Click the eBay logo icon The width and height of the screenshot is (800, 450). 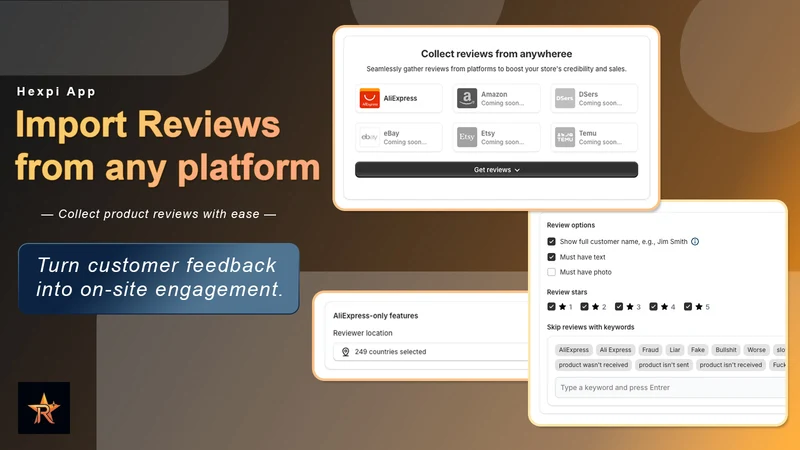point(369,137)
